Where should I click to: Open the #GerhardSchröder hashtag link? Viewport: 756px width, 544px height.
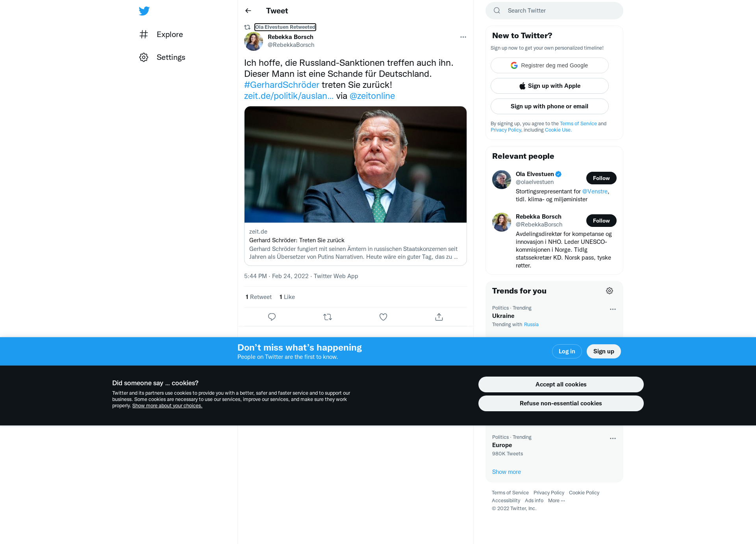(x=282, y=85)
